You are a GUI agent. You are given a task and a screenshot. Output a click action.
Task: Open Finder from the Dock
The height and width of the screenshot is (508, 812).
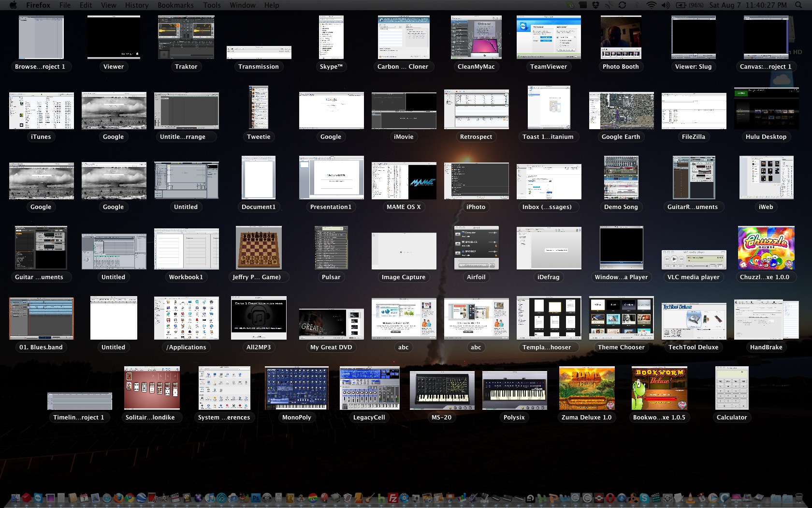[15, 497]
